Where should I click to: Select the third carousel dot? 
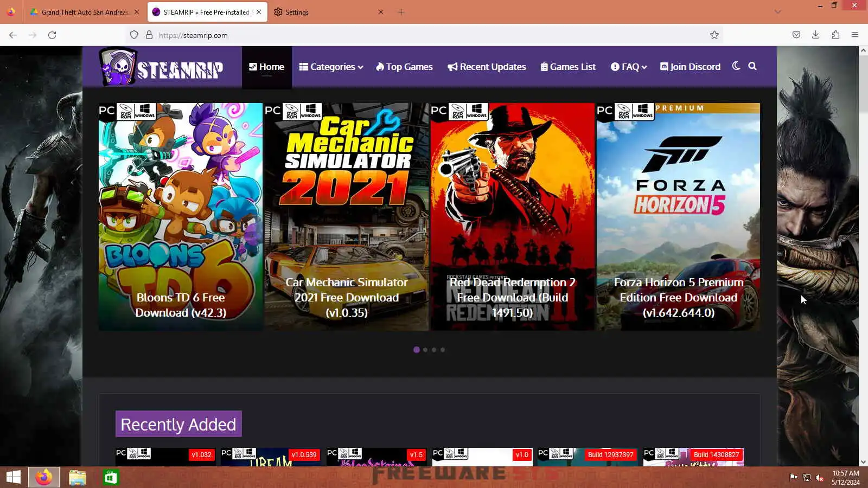coord(434,350)
